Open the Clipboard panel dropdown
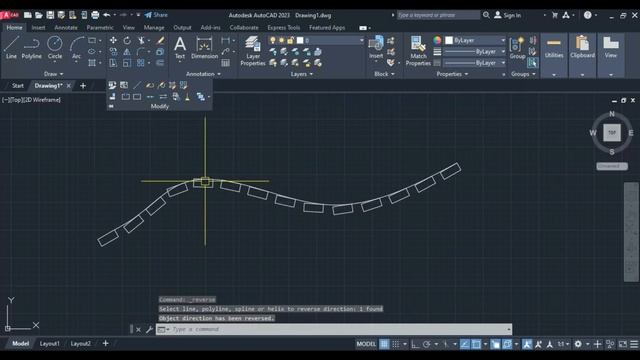Viewport: 640px width, 360px height. (582, 75)
